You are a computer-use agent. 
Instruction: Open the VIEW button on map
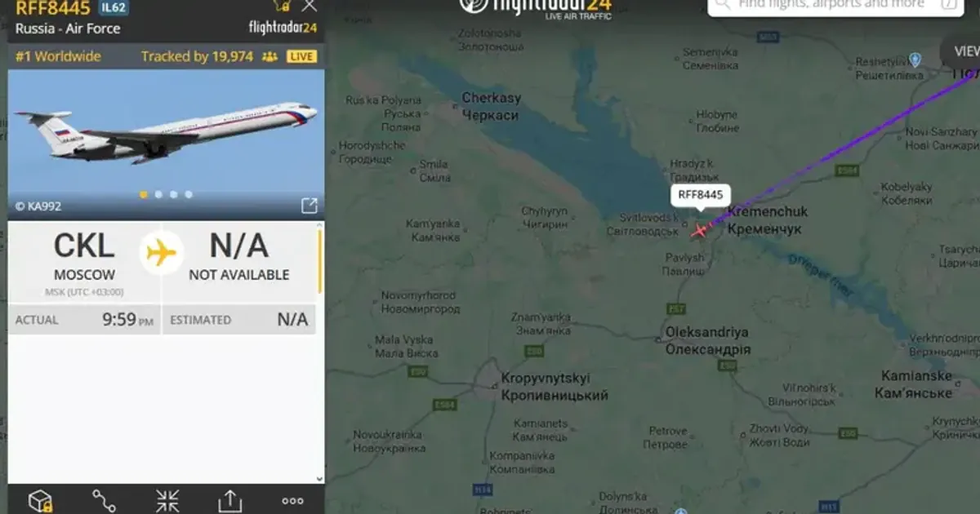point(964,51)
